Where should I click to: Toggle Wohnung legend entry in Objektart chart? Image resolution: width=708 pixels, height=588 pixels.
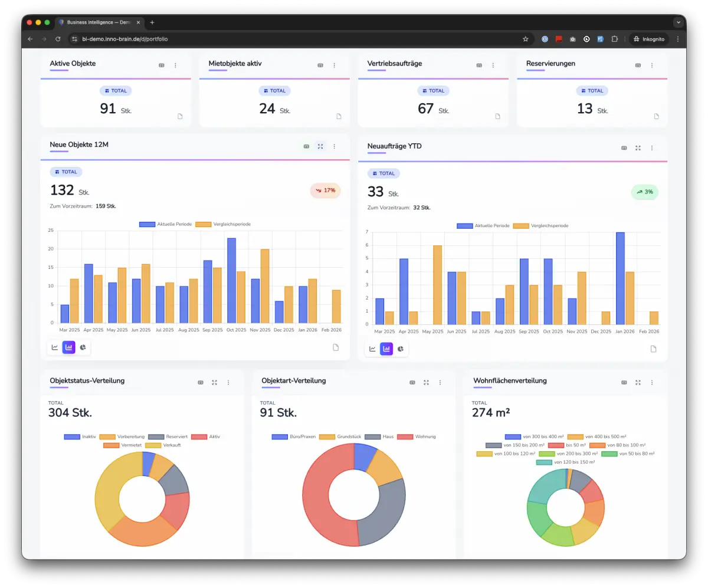(x=417, y=436)
